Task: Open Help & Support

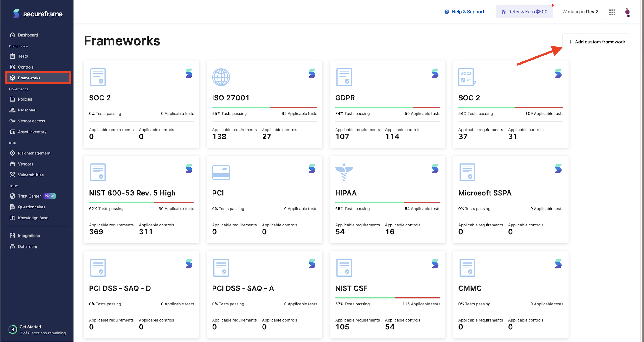Action: (x=464, y=12)
